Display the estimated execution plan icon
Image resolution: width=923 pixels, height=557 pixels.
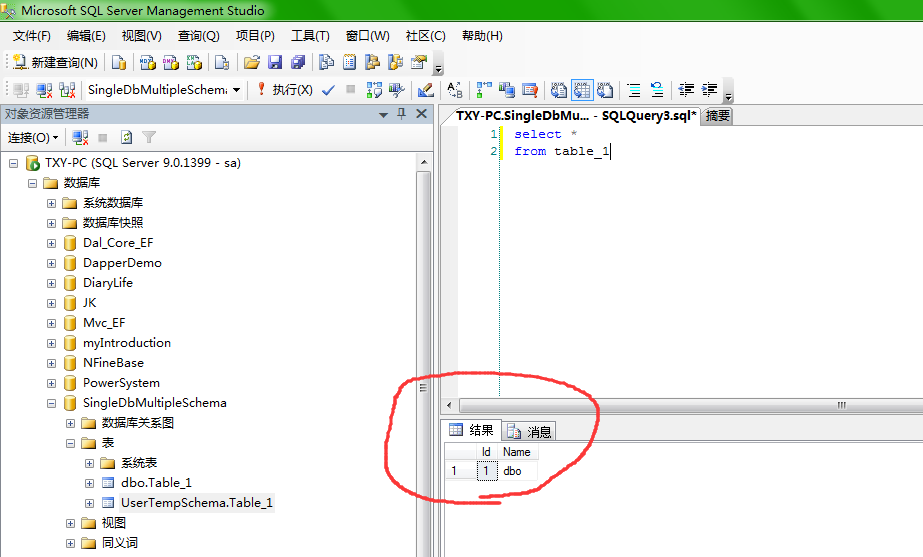coord(374,90)
